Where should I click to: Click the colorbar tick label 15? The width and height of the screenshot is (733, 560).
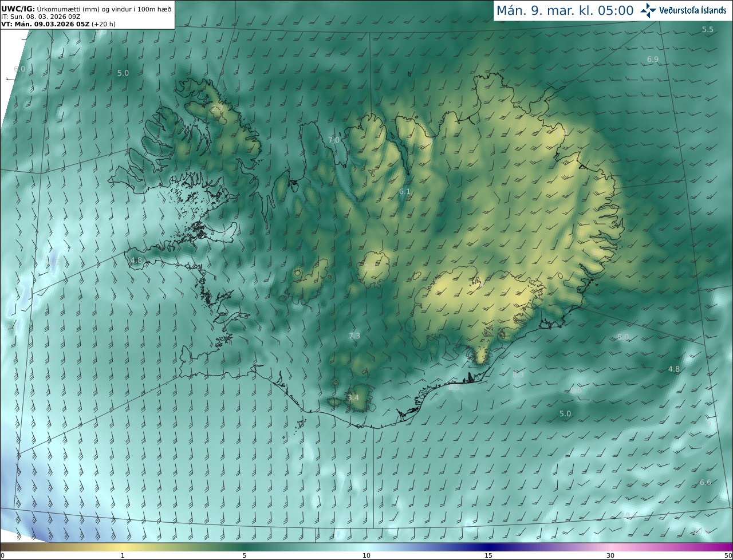[488, 555]
